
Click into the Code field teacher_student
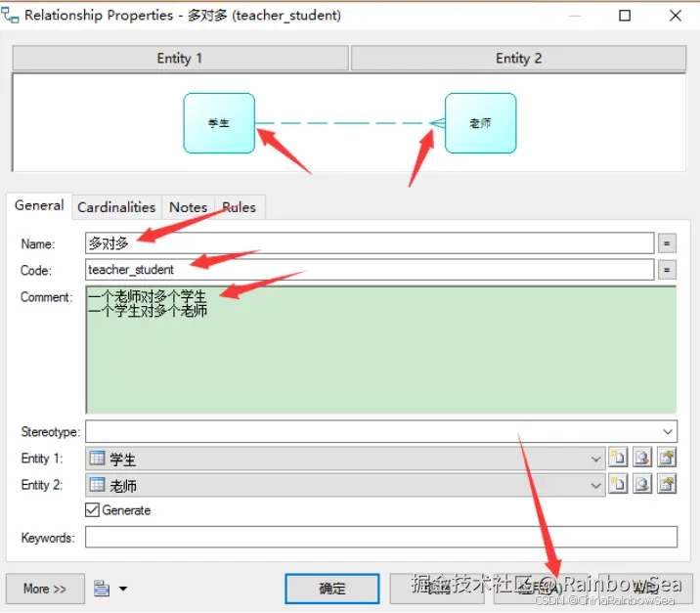(370, 270)
